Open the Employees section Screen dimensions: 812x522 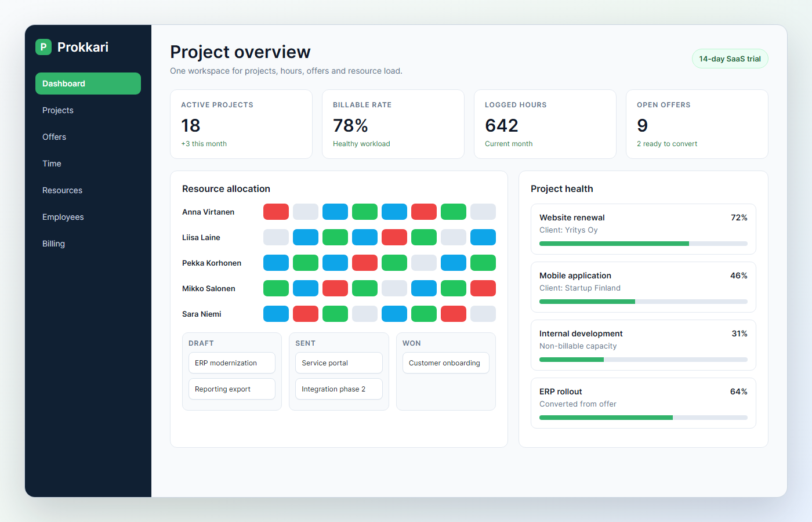(88, 217)
